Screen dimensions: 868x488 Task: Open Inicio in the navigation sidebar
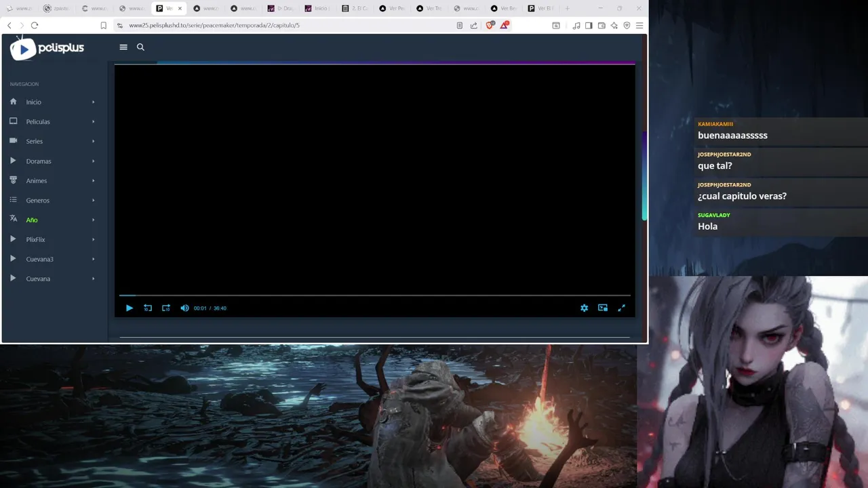(34, 102)
